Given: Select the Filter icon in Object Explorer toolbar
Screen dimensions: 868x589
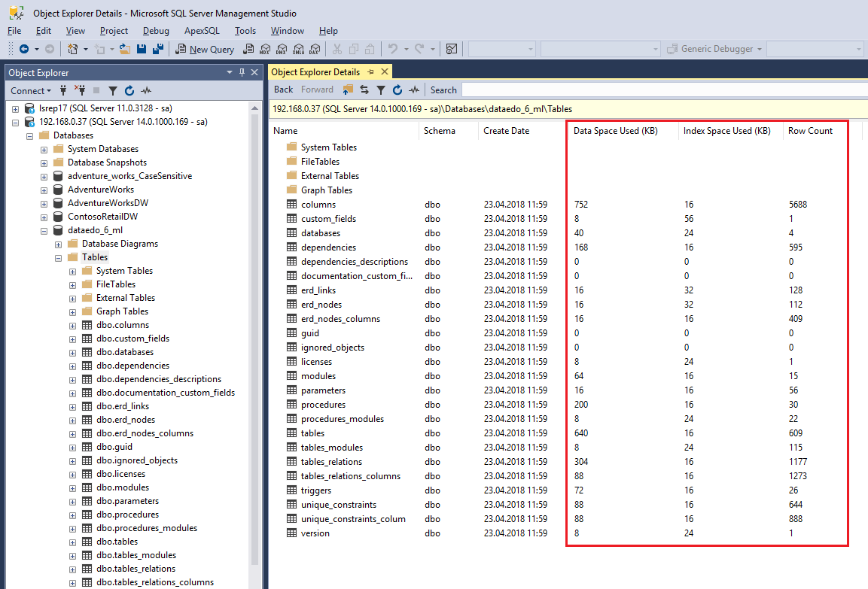Looking at the screenshot, I should click(113, 90).
